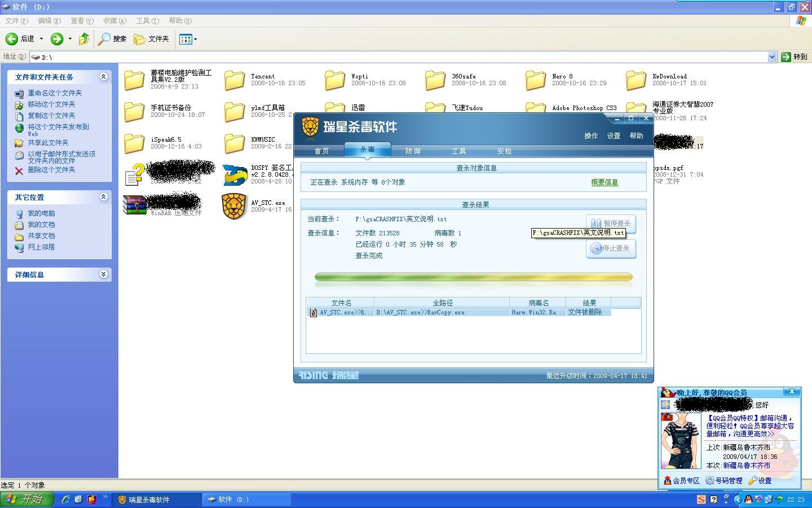
Task: Open the 文件(F) menu
Action: click(16, 21)
